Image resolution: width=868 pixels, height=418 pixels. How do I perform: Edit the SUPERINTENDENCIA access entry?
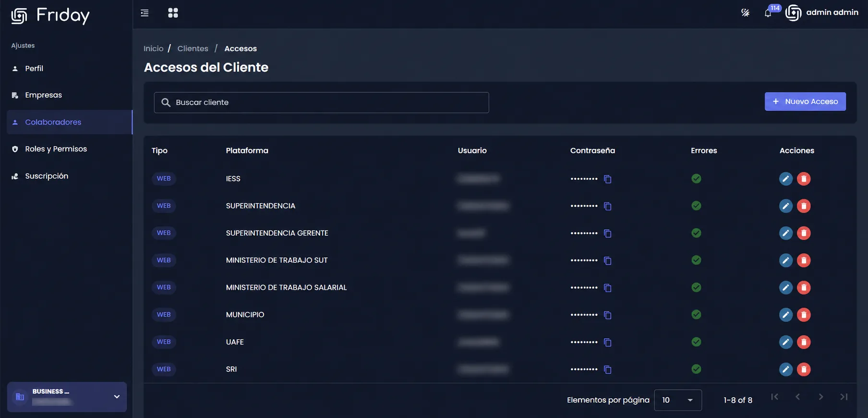785,206
